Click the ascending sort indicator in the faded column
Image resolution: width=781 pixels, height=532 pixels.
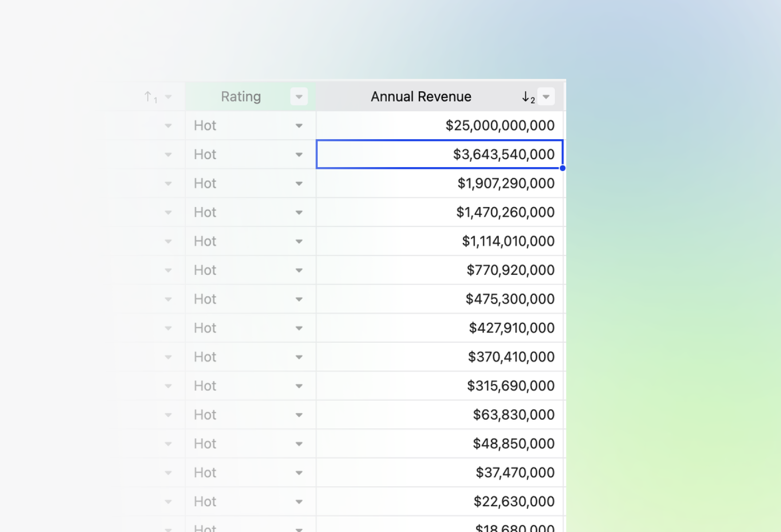150,97
